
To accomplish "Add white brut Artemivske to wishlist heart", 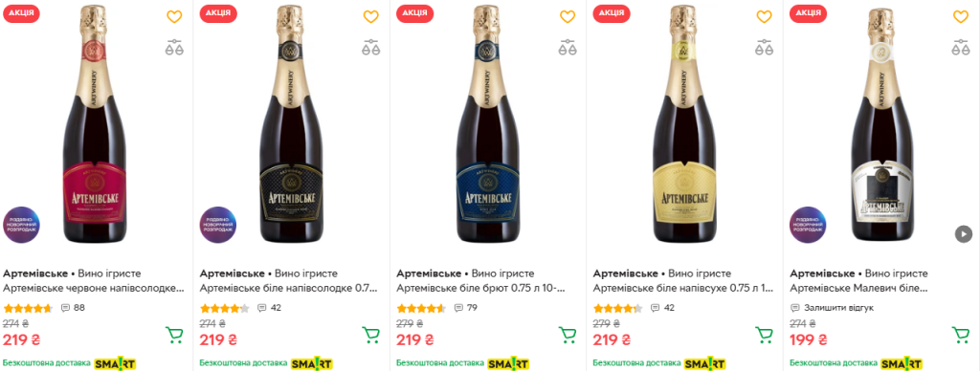I will 568,17.
